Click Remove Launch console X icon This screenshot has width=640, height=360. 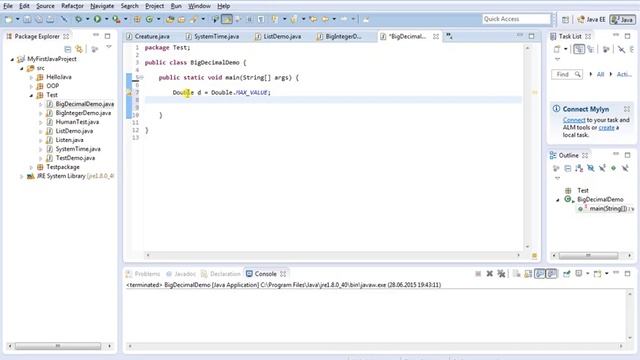point(489,273)
